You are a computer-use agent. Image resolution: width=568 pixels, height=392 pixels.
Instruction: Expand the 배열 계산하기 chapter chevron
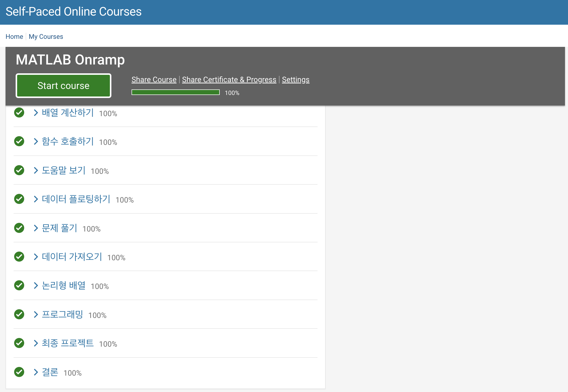pos(36,113)
